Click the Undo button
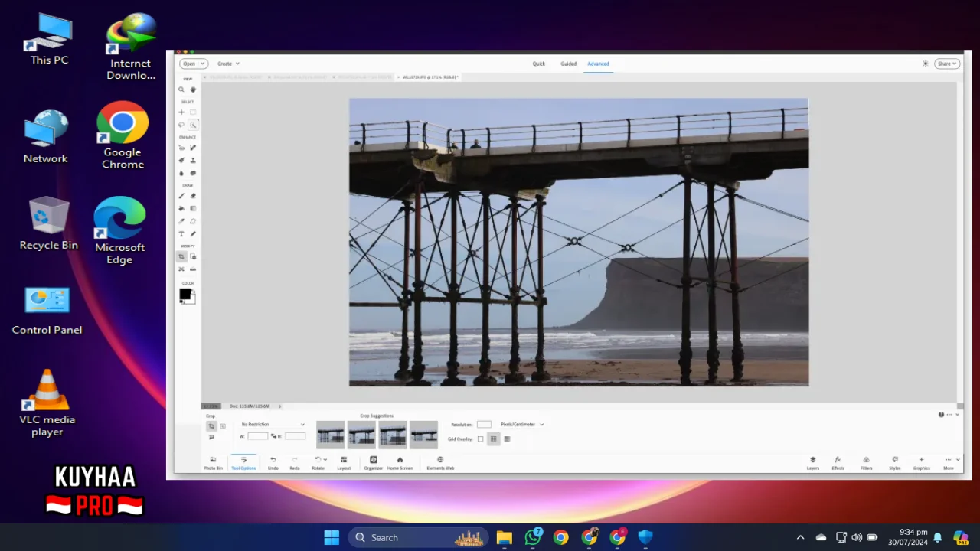Image resolution: width=980 pixels, height=551 pixels. 273,463
